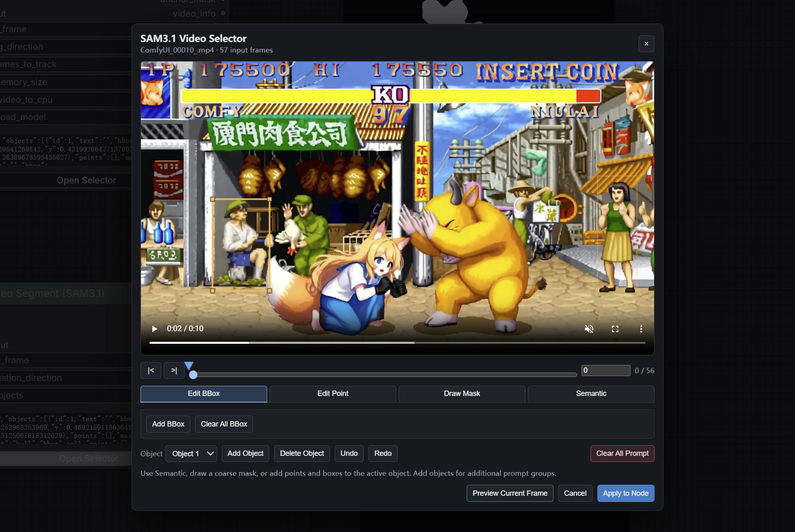Click the "0 / 56" frame counter
This screenshot has width=795, height=532.
pyautogui.click(x=644, y=371)
